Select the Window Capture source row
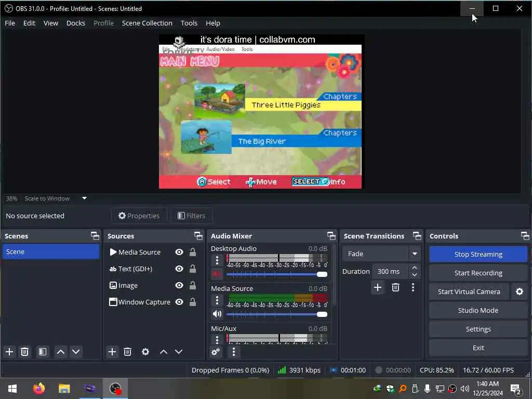Screen dimensions: 532x399 153,302
